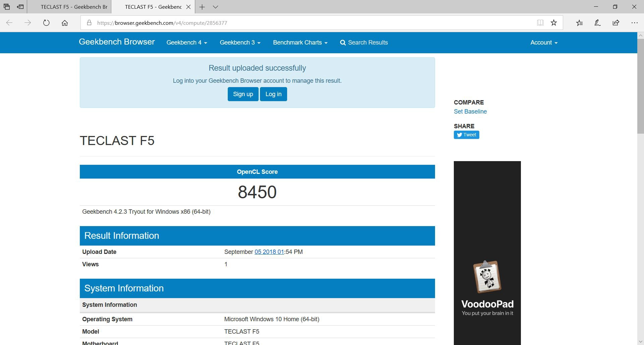Tweet this result with Twitter button
This screenshot has width=644, height=345.
coord(467,135)
